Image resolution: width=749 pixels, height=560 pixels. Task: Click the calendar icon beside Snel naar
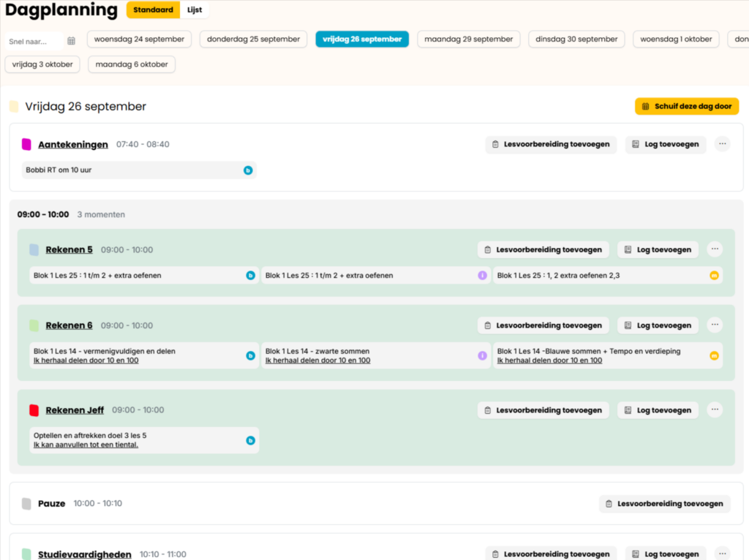[x=71, y=41]
